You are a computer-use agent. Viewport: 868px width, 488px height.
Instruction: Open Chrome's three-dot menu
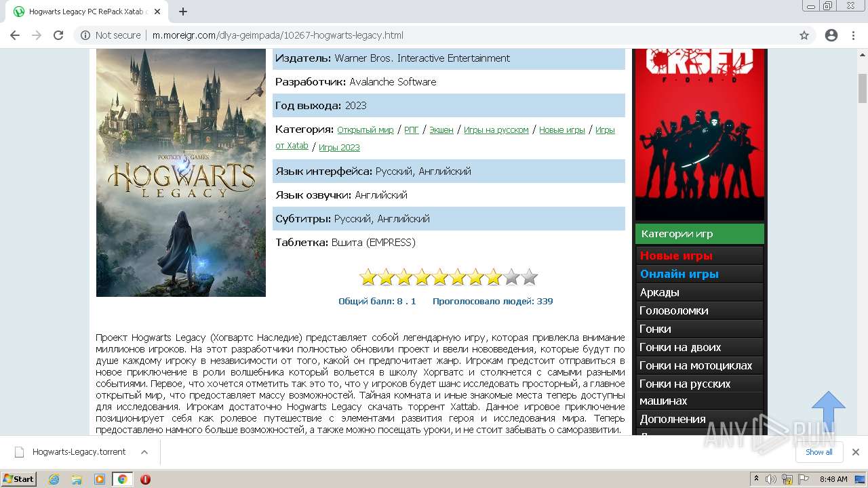854,35
